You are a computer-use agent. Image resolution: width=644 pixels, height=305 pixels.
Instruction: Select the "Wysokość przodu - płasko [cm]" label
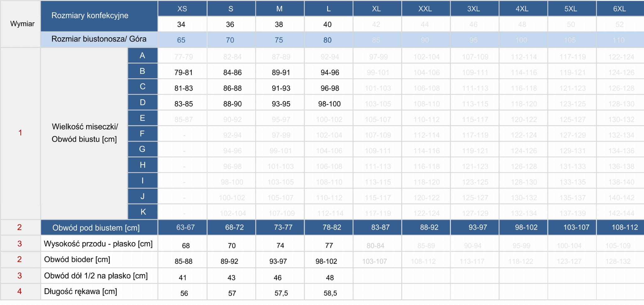click(98, 244)
